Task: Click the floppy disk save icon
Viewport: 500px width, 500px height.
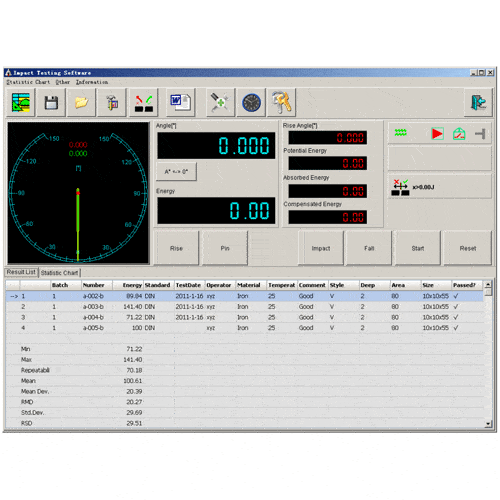Action: pos(51,102)
